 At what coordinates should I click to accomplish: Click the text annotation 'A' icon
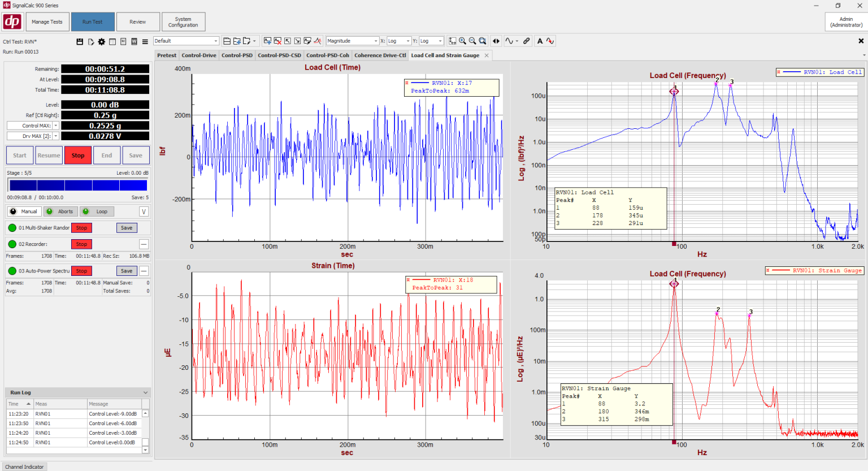[540, 41]
